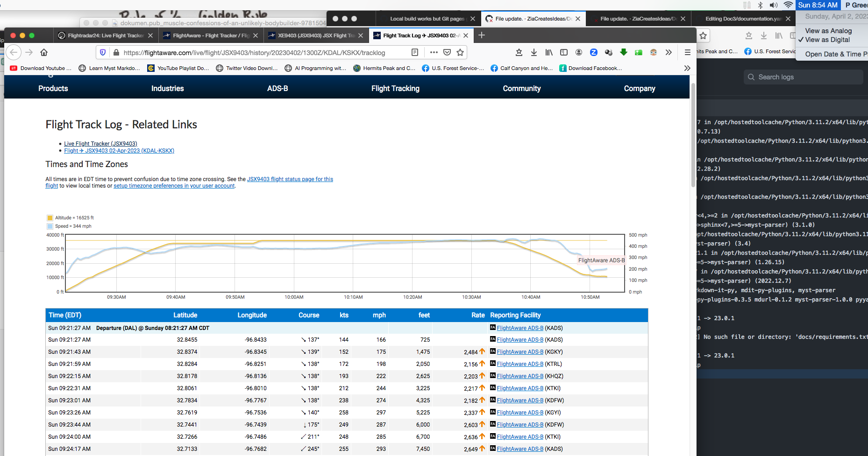
Task: Click the Search logs field in background window
Action: pyautogui.click(x=804, y=77)
